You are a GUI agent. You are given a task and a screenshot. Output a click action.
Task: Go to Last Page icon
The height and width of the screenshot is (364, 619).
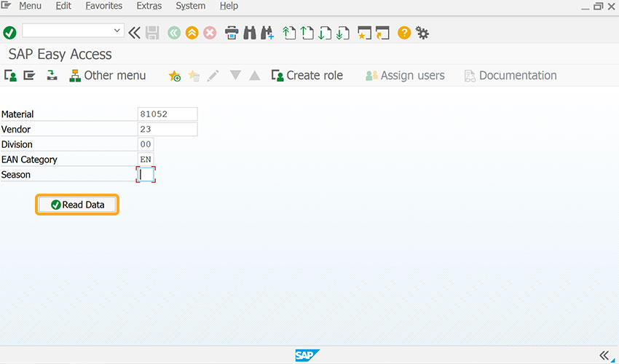pyautogui.click(x=343, y=33)
